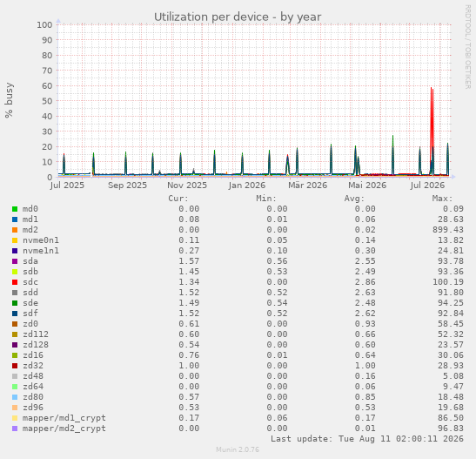The width and height of the screenshot is (476, 459).
Task: Click the Mai 2026 axis label
Action: click(x=367, y=186)
